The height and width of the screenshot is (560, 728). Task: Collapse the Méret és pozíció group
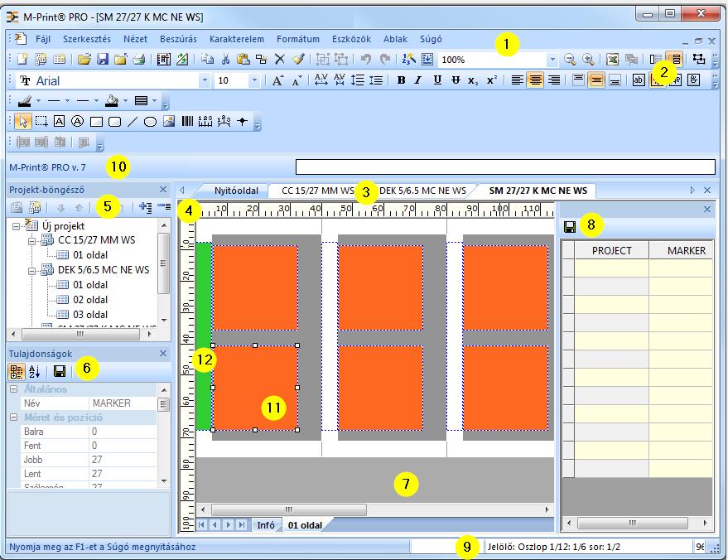14,418
